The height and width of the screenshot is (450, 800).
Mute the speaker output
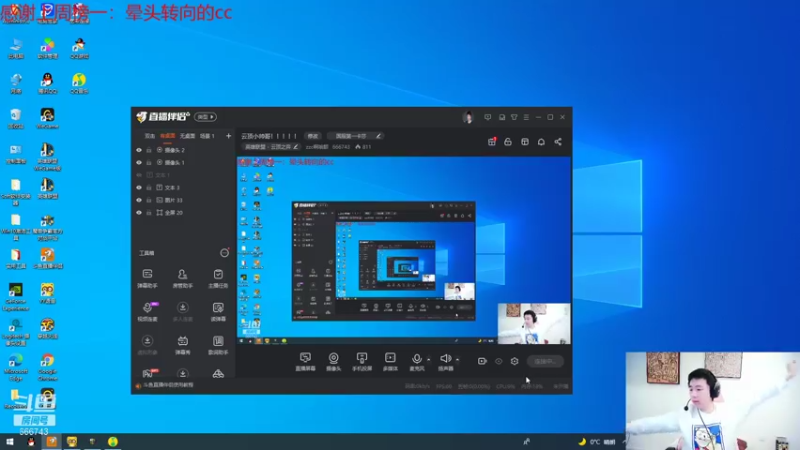click(x=445, y=361)
